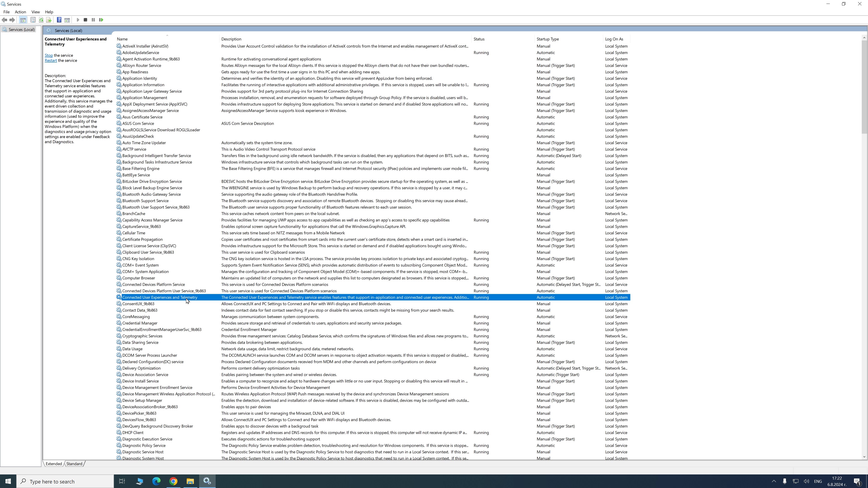The width and height of the screenshot is (868, 488).
Task: Open Properties from the toolbar icon
Action: coord(33,20)
